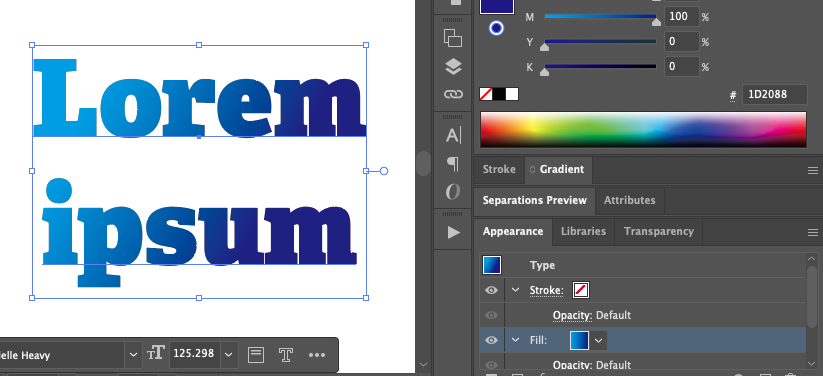Select the Attributes tab

(x=629, y=201)
